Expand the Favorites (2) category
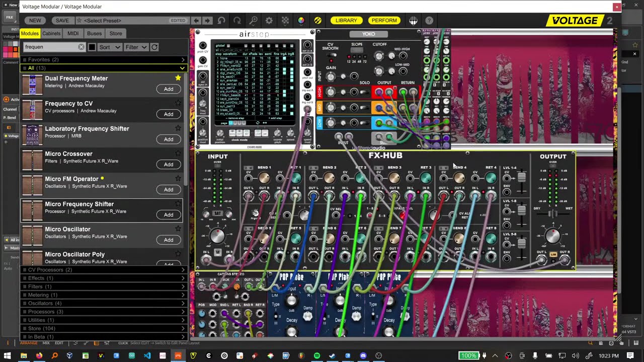 coord(104,59)
